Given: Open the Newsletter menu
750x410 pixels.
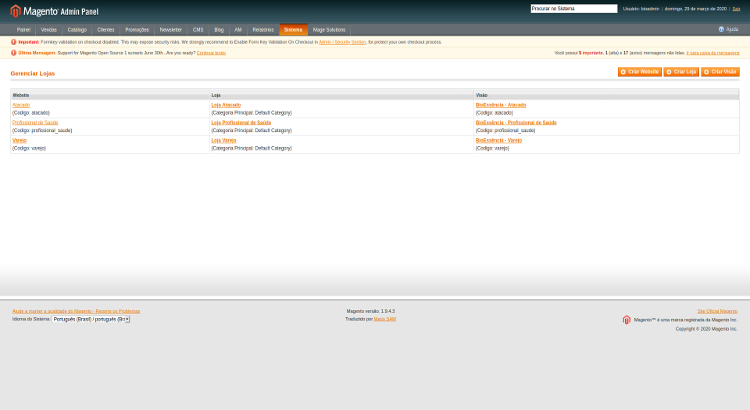Looking at the screenshot, I should point(171,30).
